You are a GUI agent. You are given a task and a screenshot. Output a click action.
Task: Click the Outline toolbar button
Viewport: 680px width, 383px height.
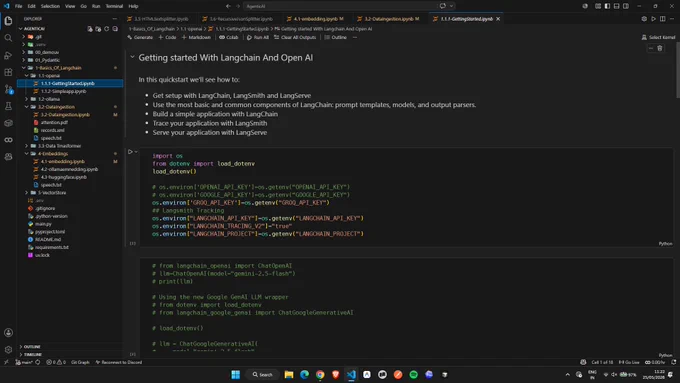[336, 37]
